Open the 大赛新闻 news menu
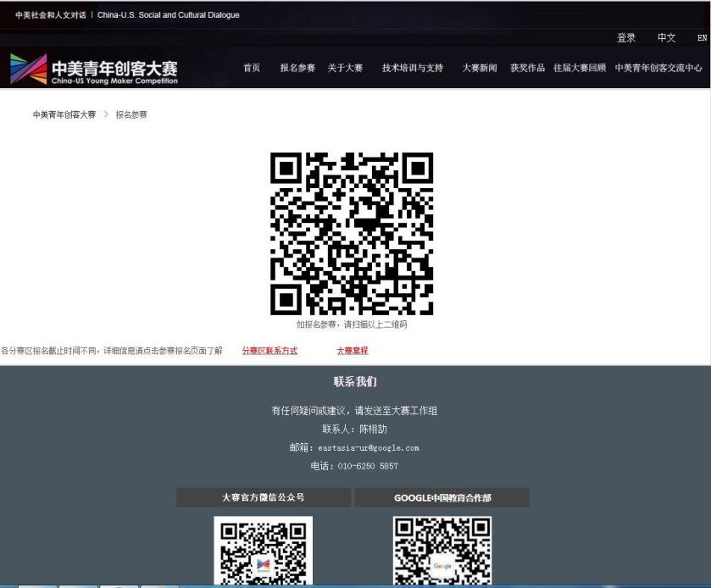 (479, 68)
